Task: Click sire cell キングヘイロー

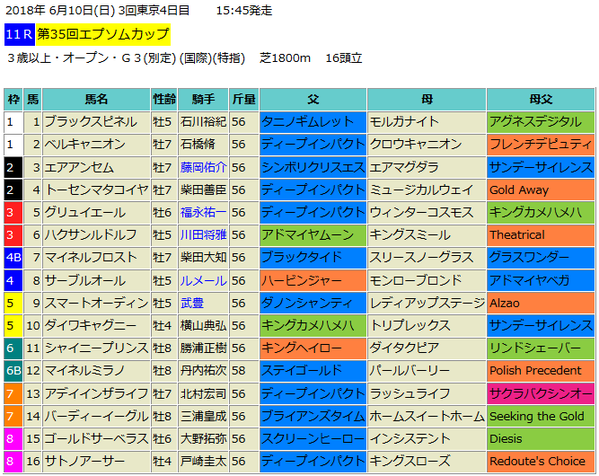Action: 313,348
